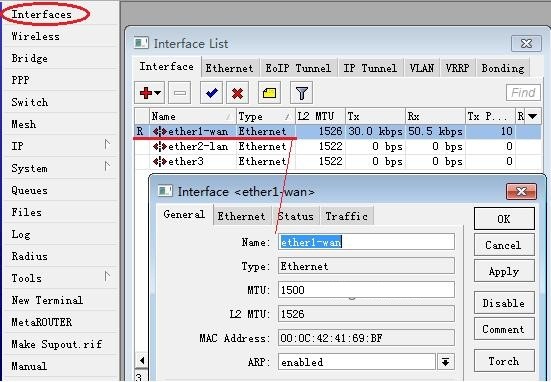
Task: Switch to the VLAN tab
Action: click(422, 68)
